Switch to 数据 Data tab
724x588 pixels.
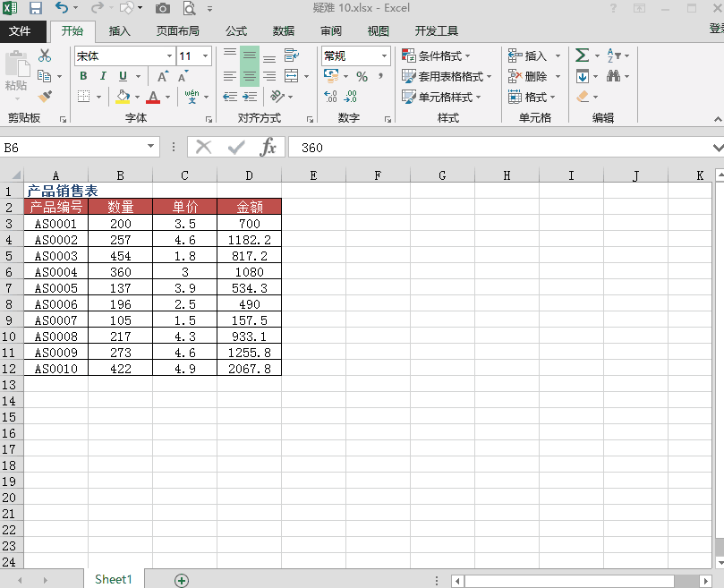click(x=283, y=31)
